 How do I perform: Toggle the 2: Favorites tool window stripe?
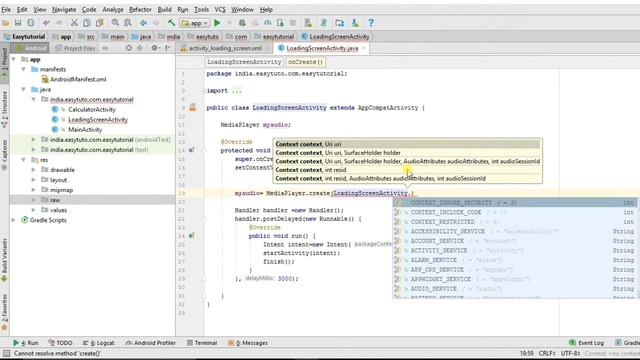click(4, 313)
